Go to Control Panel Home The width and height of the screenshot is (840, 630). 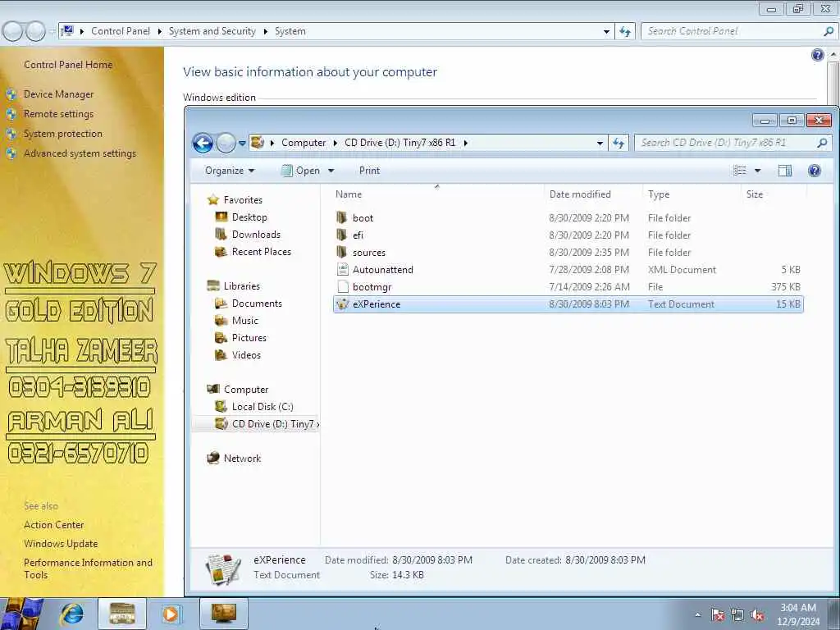coord(68,64)
